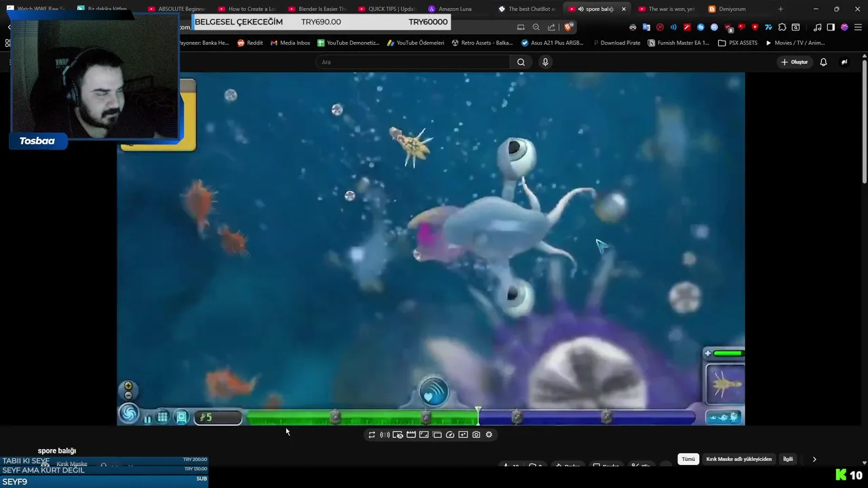Switch to How to Create tab
Image resolution: width=868 pixels, height=488 pixels.
[246, 9]
